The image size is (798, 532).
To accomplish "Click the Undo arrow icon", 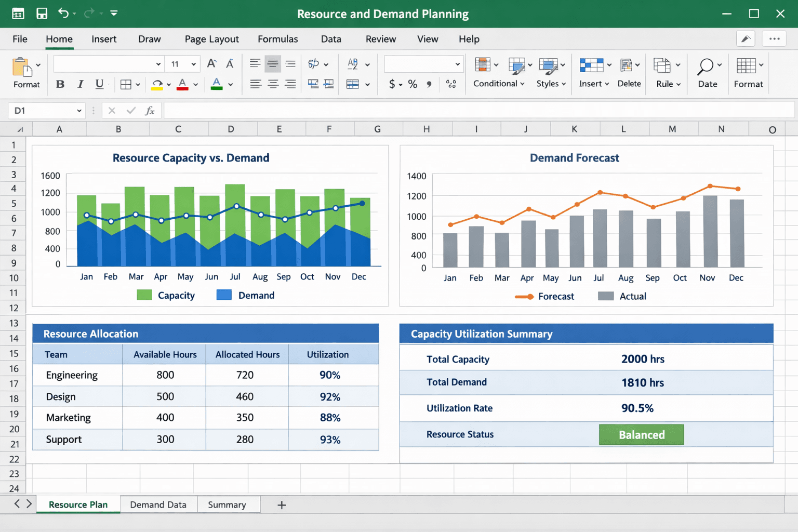I will (x=63, y=14).
